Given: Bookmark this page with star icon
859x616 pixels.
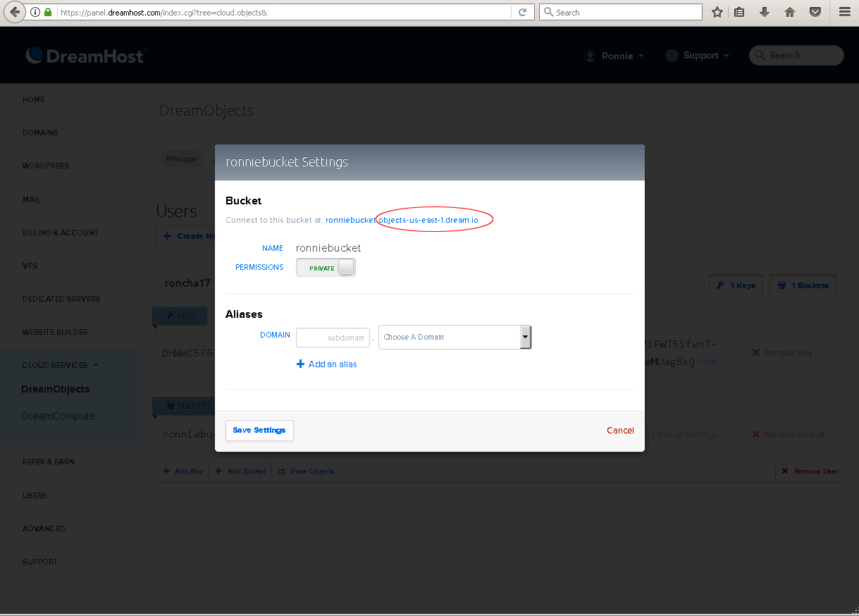Looking at the screenshot, I should 717,12.
